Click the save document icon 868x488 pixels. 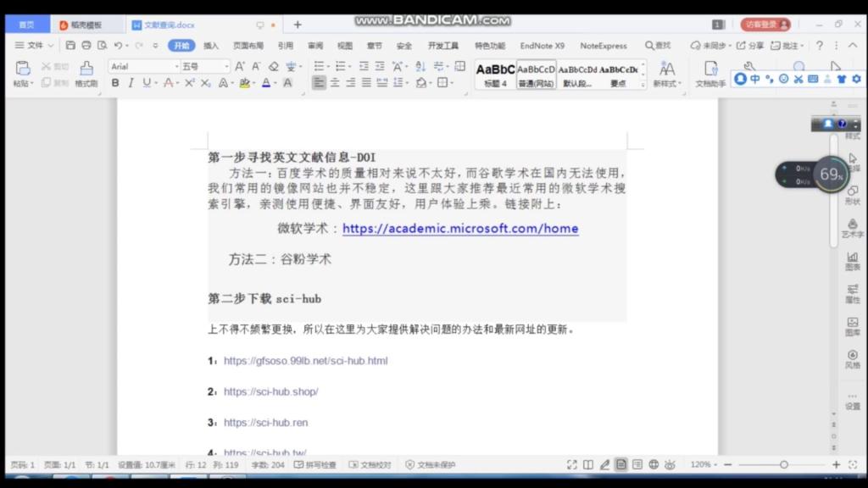pyautogui.click(x=70, y=46)
